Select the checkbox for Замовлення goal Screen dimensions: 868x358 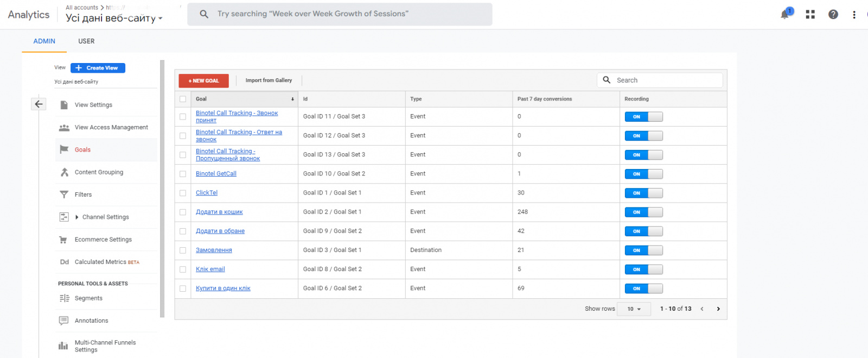[x=183, y=250]
